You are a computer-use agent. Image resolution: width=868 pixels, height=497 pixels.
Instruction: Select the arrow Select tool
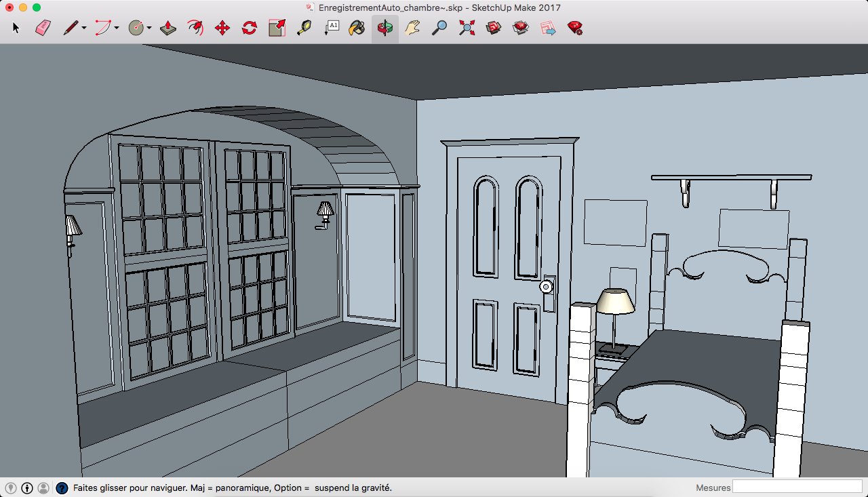click(x=17, y=28)
